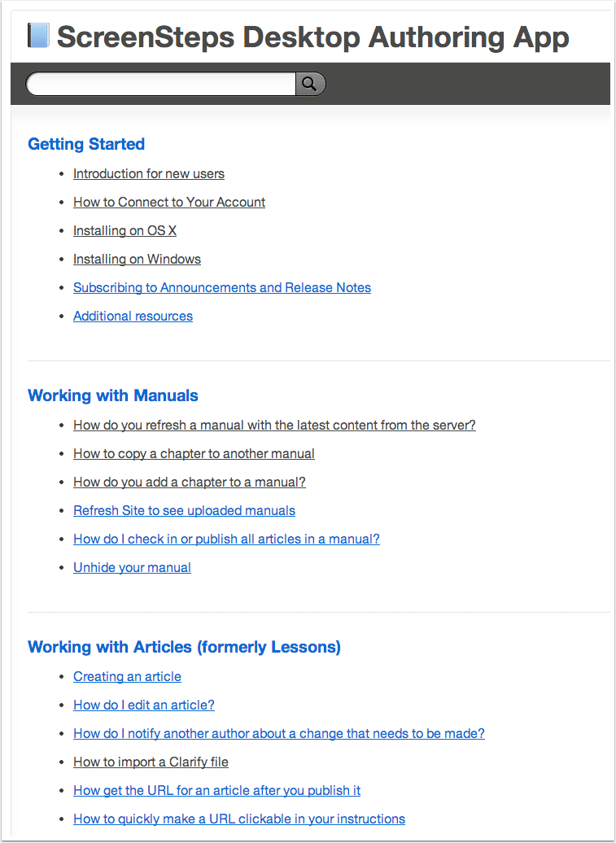Screen dimensions: 616x843
Task: Open How to quickly make a URL clickable
Action: pos(239,819)
